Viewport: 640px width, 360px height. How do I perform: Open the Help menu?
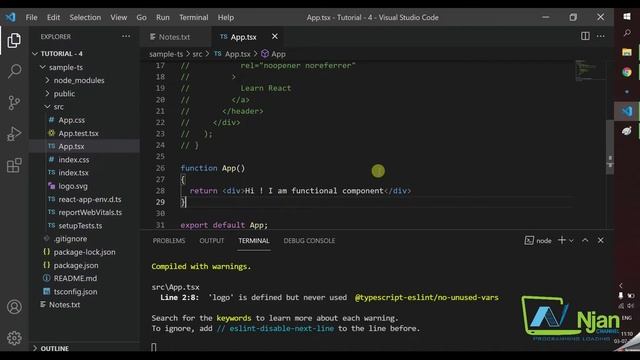pyautogui.click(x=226, y=17)
